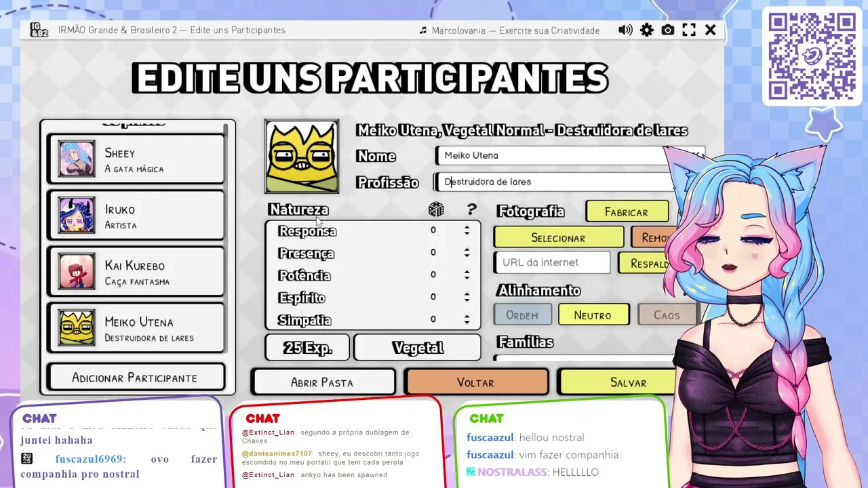Screen dimensions: 868x488
Task: Click Selecionar to choose a photo
Action: pos(558,238)
